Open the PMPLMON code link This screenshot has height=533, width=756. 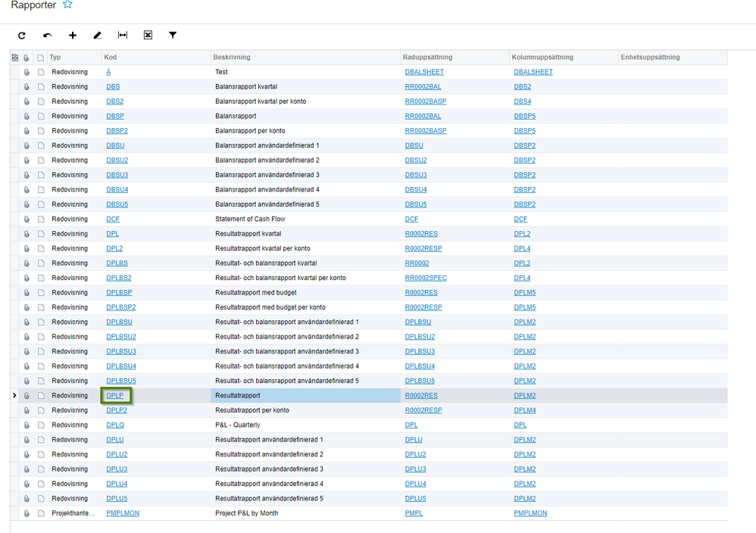pyautogui.click(x=123, y=513)
